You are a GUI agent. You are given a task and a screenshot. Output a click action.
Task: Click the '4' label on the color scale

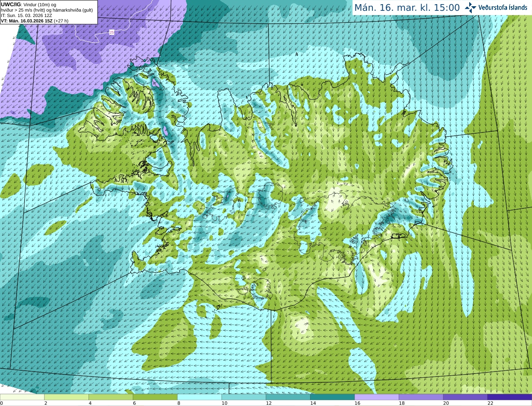coord(90,403)
